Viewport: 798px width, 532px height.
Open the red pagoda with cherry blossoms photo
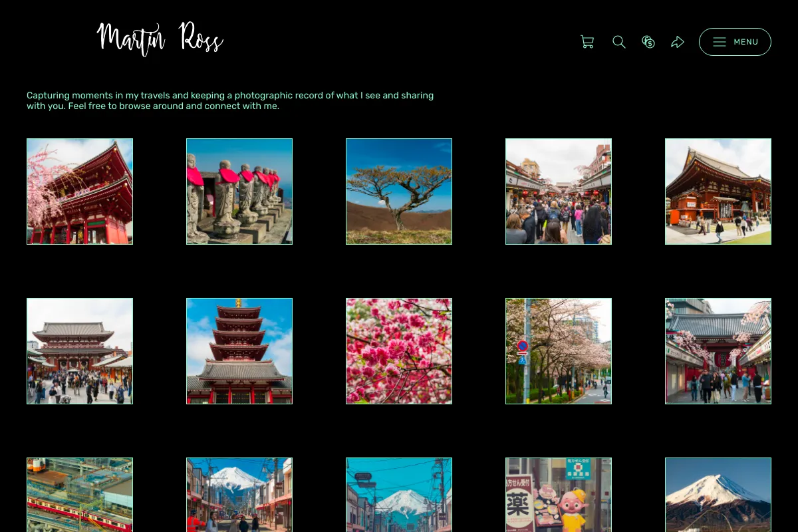tap(80, 192)
